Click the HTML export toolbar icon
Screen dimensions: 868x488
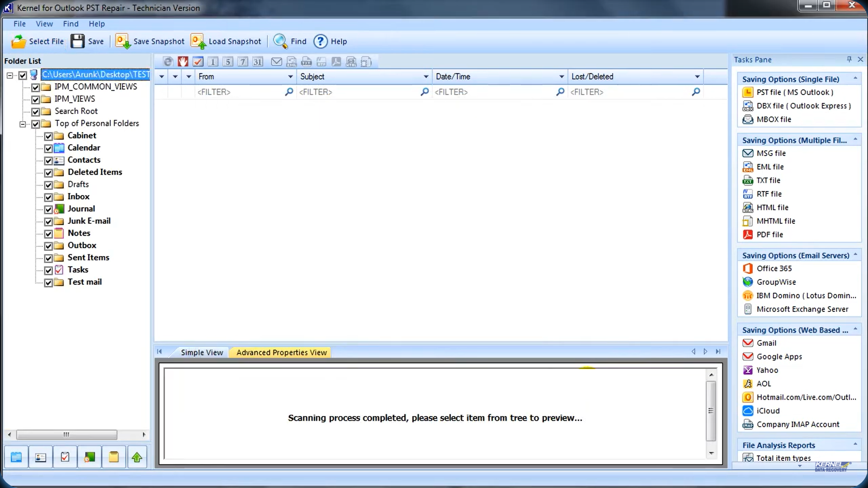coord(351,62)
